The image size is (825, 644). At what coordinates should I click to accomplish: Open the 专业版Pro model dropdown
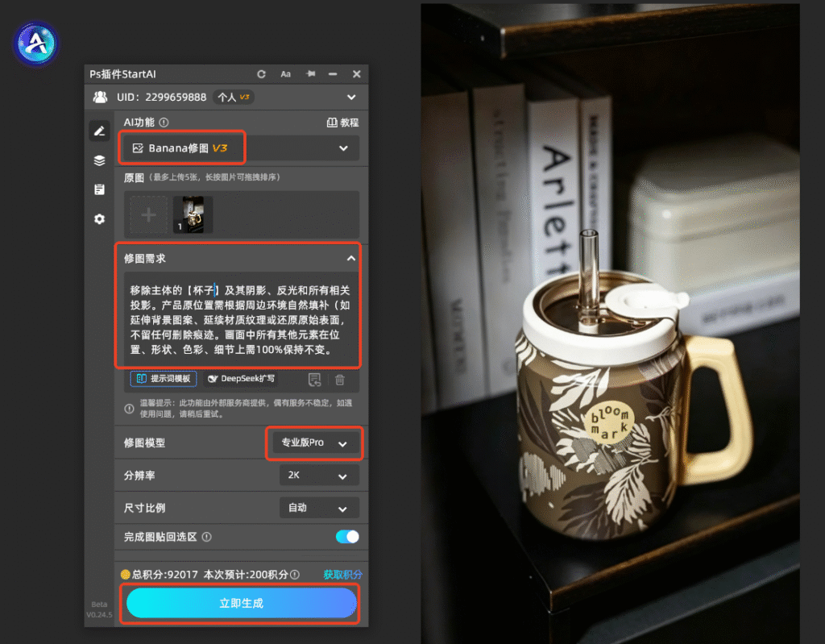click(x=314, y=442)
